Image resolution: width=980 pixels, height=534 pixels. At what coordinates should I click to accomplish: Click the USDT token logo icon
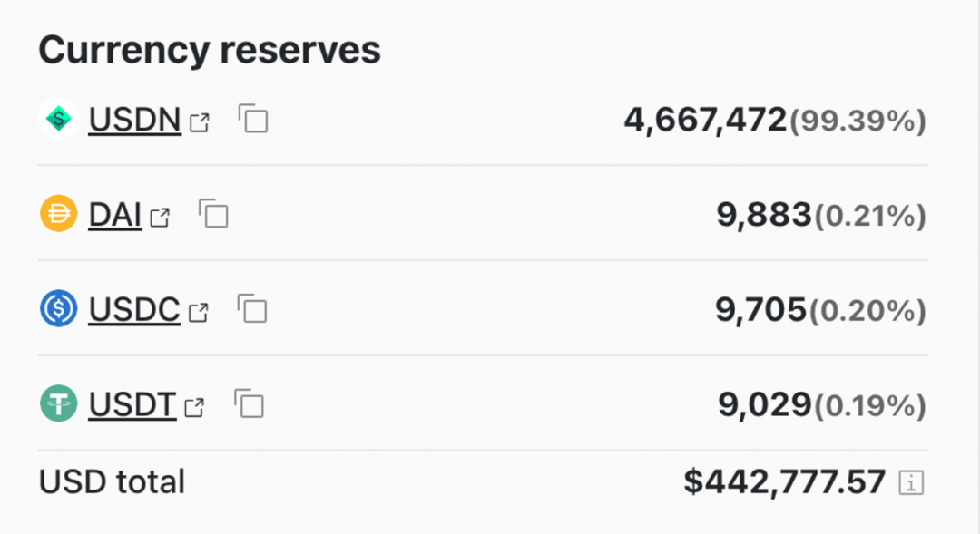[x=59, y=404]
